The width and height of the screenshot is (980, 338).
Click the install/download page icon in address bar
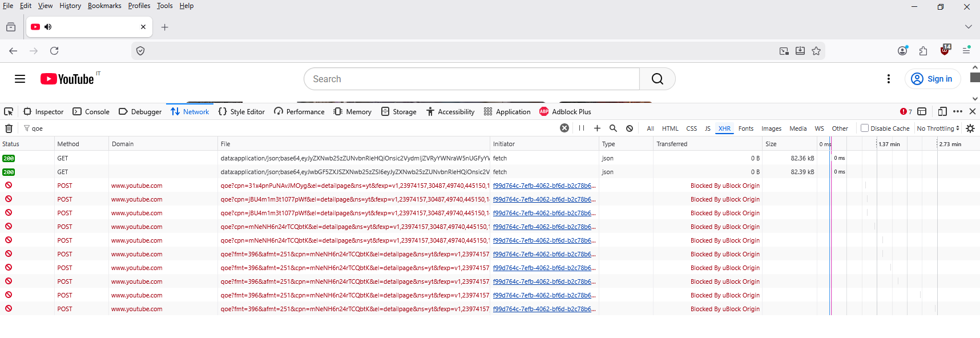point(800,51)
